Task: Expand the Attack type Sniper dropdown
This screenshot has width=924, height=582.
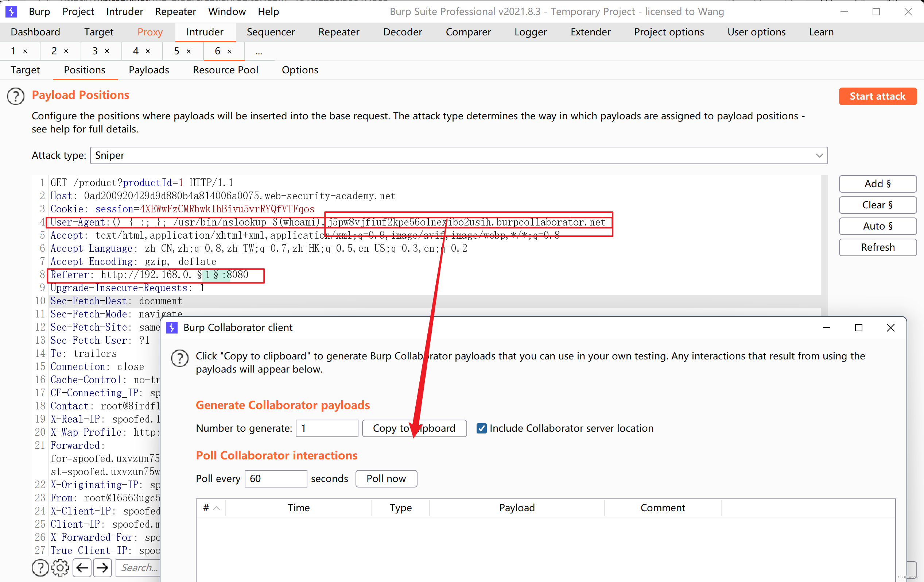Action: (819, 155)
